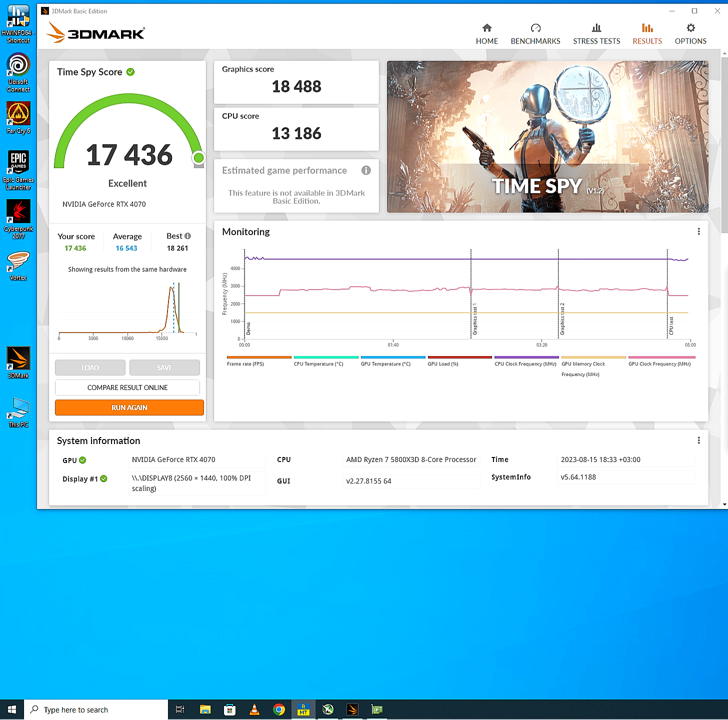This screenshot has width=728, height=720.
Task: Open Google Chrome from the taskbar
Action: [x=279, y=709]
